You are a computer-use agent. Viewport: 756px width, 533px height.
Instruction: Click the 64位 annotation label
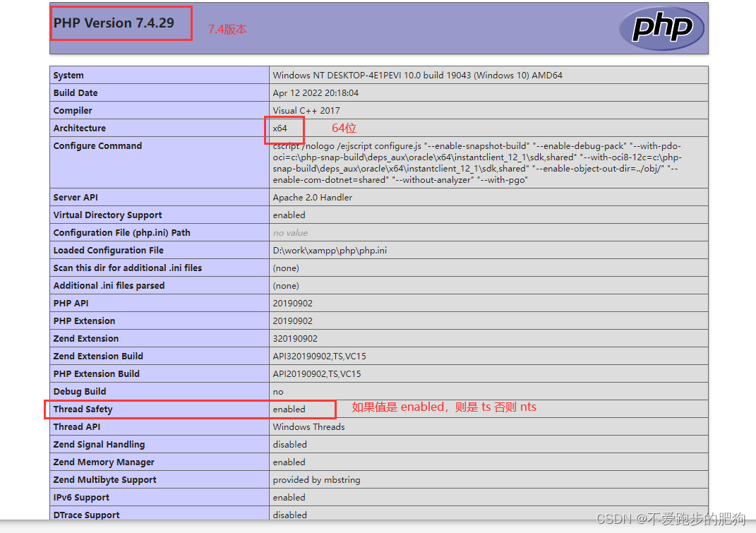coord(344,128)
